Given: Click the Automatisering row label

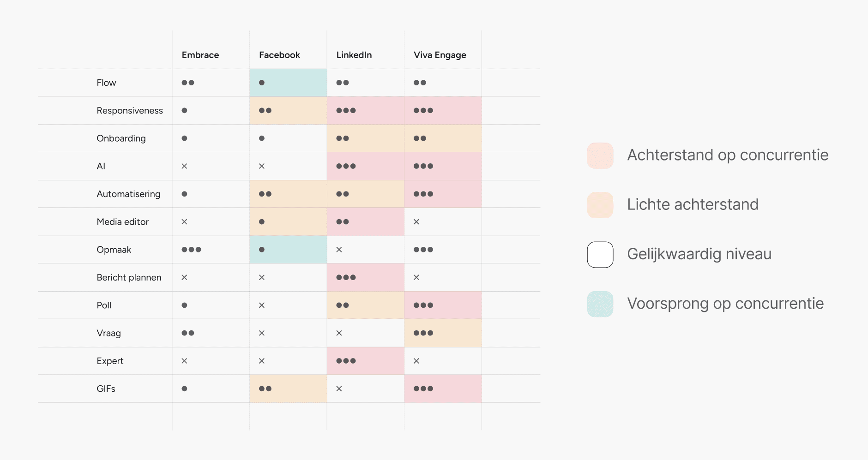Looking at the screenshot, I should 128,194.
